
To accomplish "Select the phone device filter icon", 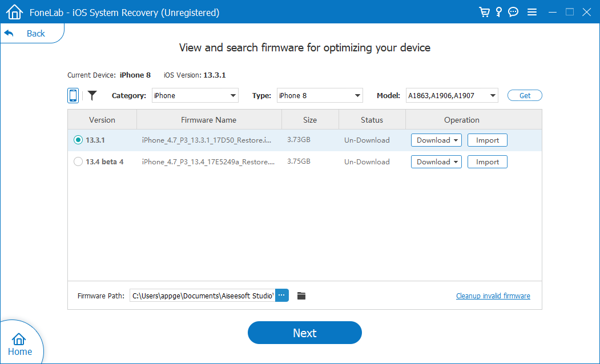I will [73, 95].
